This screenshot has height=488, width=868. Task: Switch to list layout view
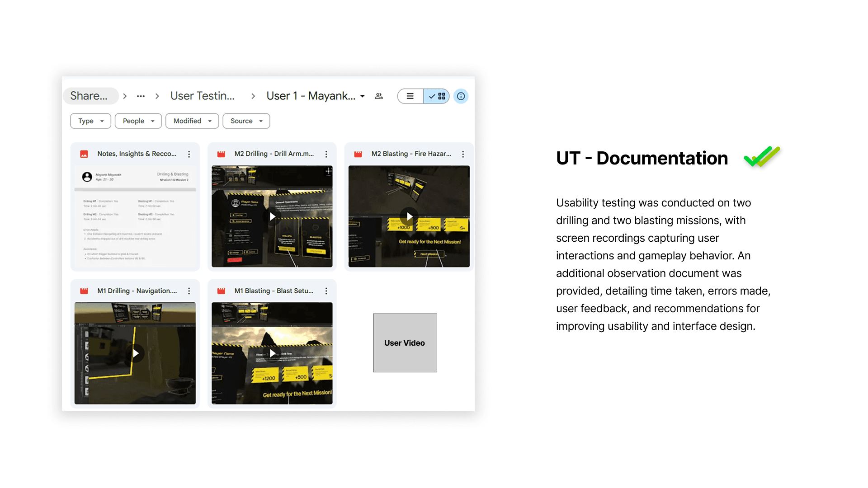(x=410, y=96)
